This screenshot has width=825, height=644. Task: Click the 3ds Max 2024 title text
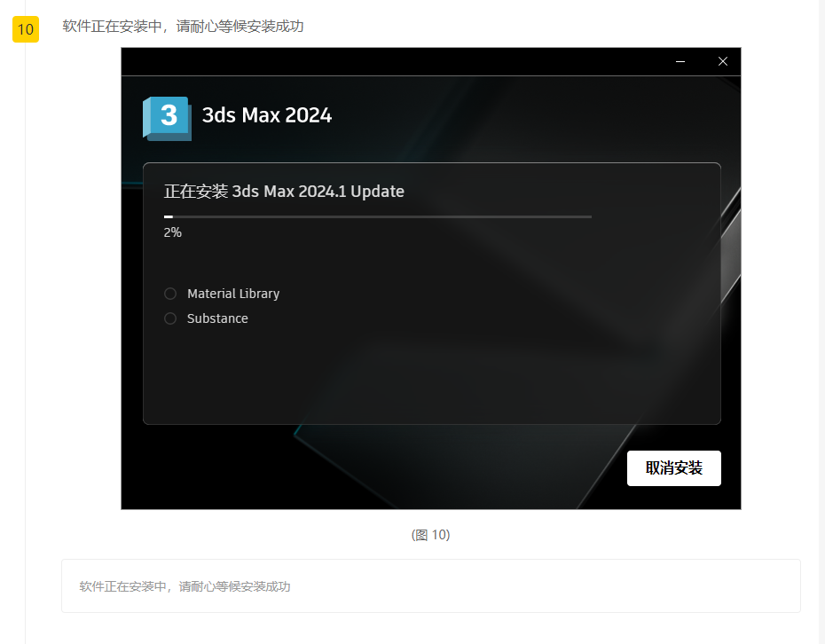pyautogui.click(x=267, y=115)
